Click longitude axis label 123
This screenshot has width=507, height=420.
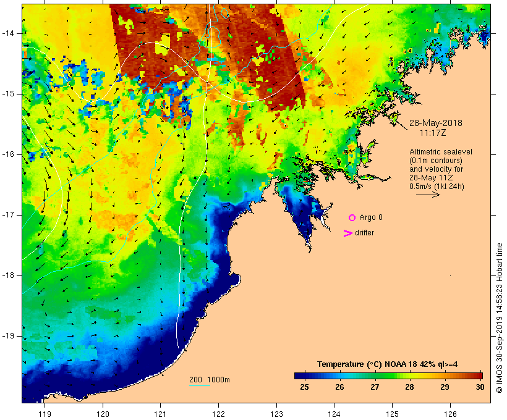click(276, 414)
